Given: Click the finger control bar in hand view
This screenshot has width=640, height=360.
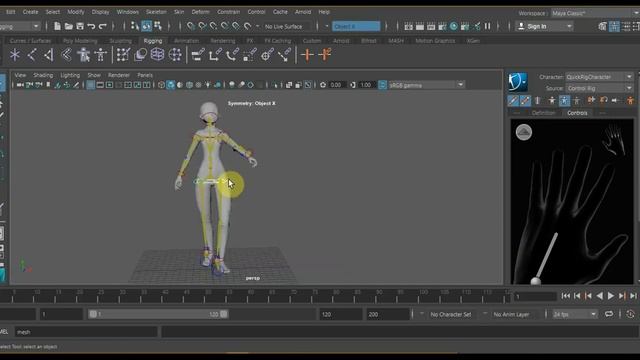Looking at the screenshot, I should [547, 256].
